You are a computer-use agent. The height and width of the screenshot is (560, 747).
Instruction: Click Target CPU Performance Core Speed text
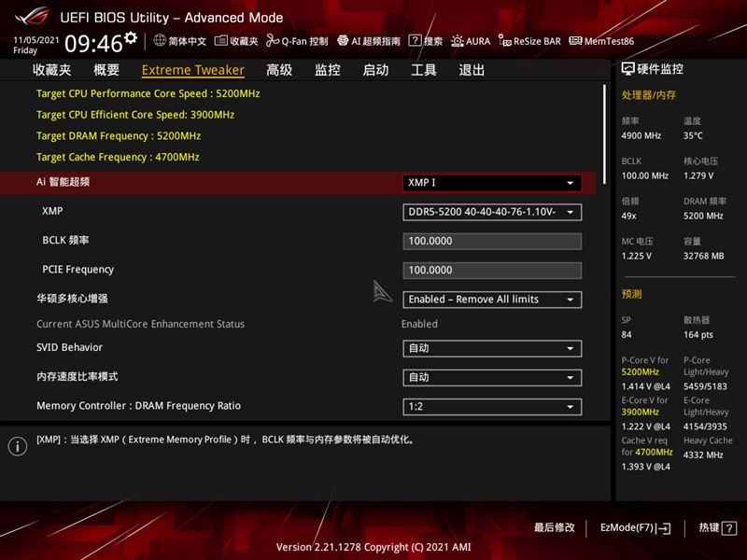tap(148, 94)
